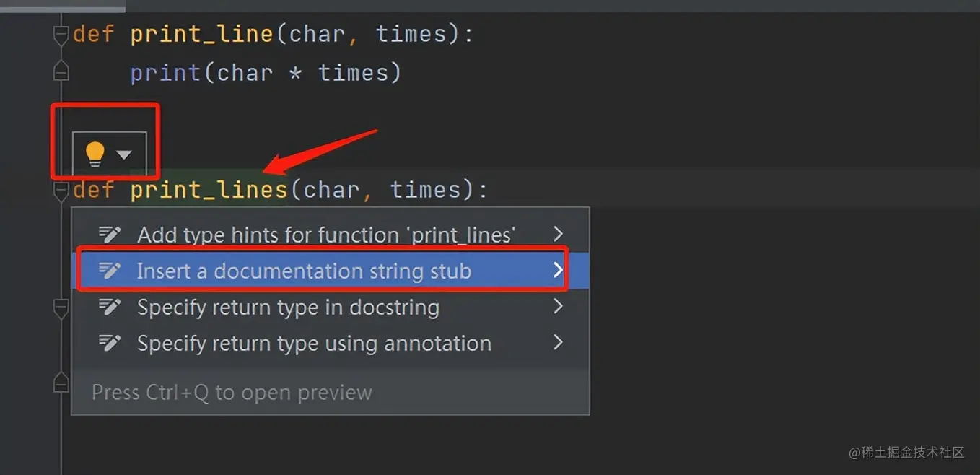This screenshot has width=980, height=475.
Task: Click the gutter fold arrow at 'def print_line'
Action: [x=61, y=32]
